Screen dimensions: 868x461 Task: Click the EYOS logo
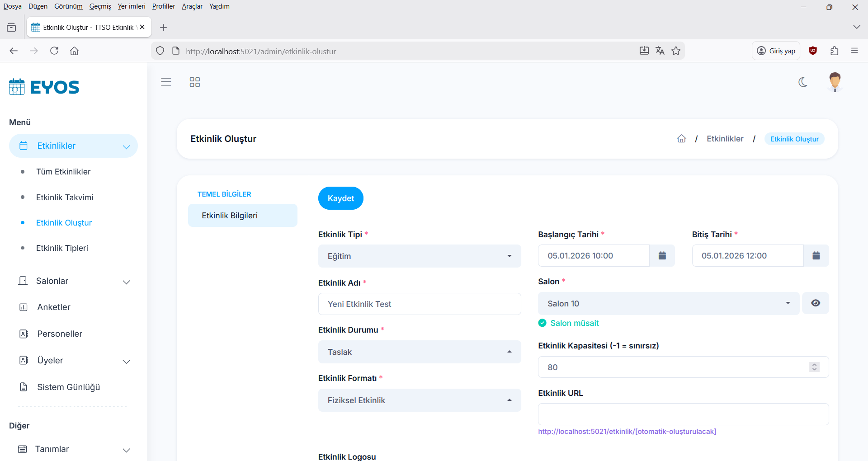(x=44, y=87)
